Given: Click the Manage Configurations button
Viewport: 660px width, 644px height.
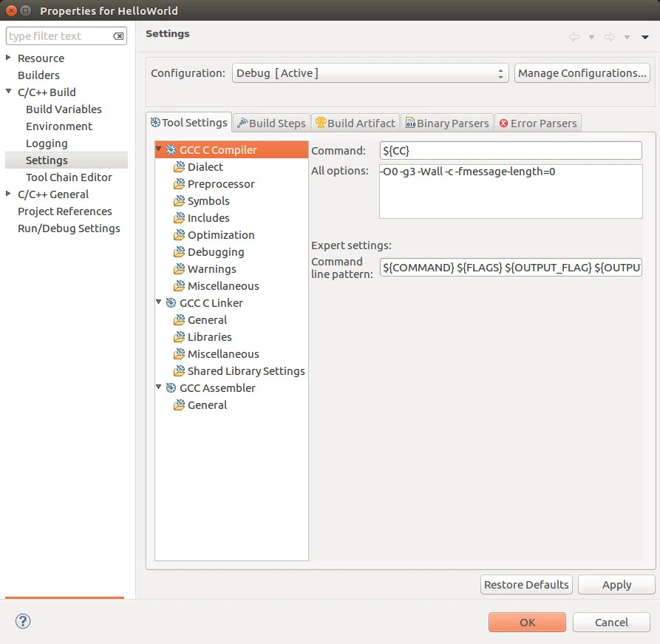Looking at the screenshot, I should pyautogui.click(x=582, y=73).
